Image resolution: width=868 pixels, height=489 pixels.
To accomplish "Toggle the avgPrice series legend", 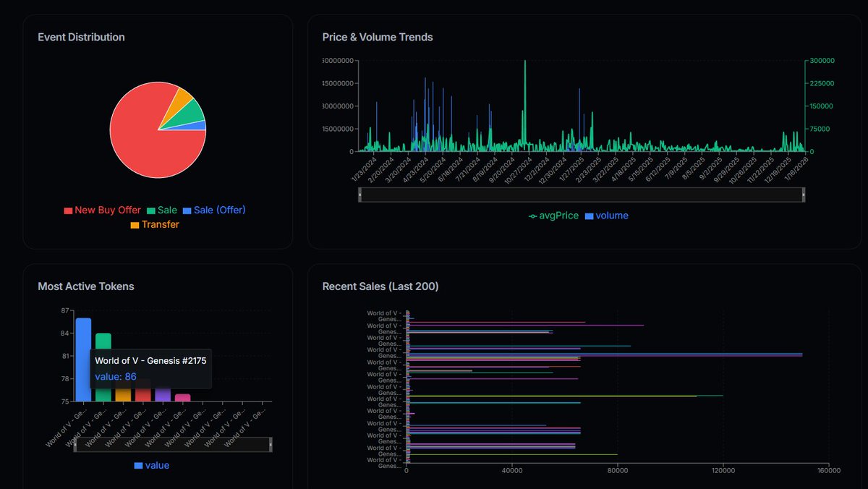I will click(x=554, y=216).
